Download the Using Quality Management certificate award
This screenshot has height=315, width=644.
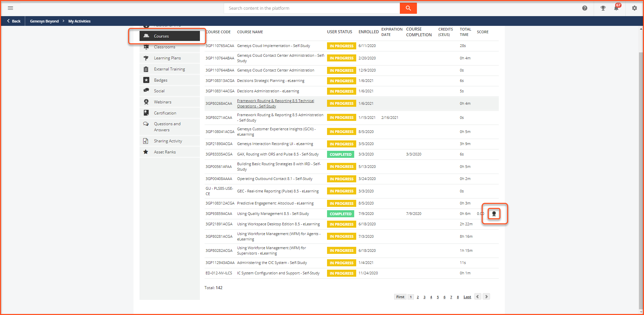(493, 214)
